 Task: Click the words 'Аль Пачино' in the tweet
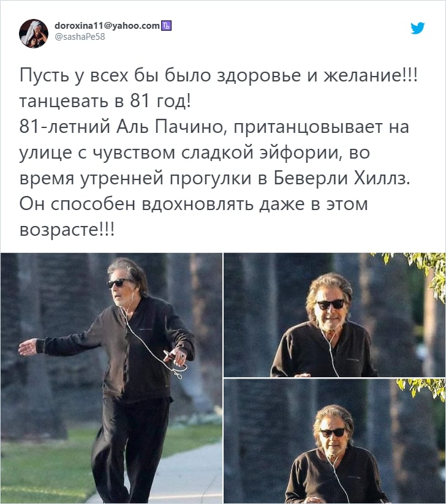point(170,127)
